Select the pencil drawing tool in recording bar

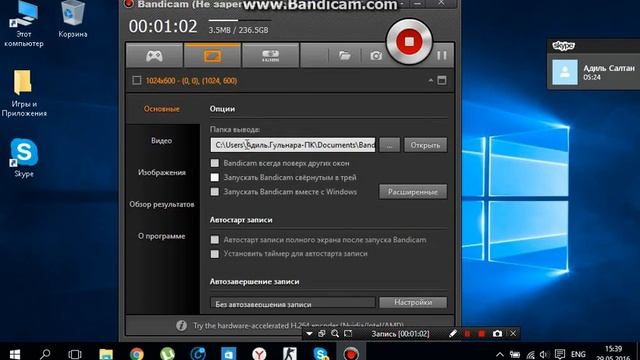(x=452, y=334)
